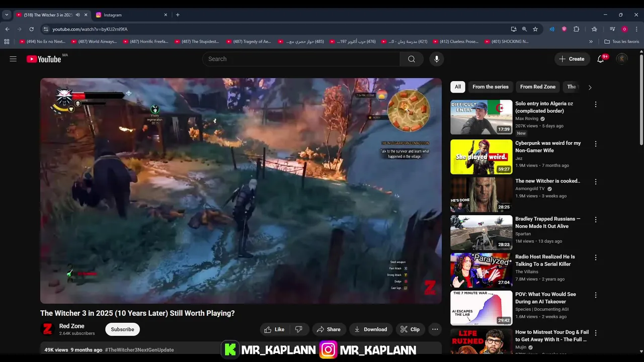This screenshot has width=644, height=362.
Task: Open the Red Zone channel name link
Action: (72, 326)
